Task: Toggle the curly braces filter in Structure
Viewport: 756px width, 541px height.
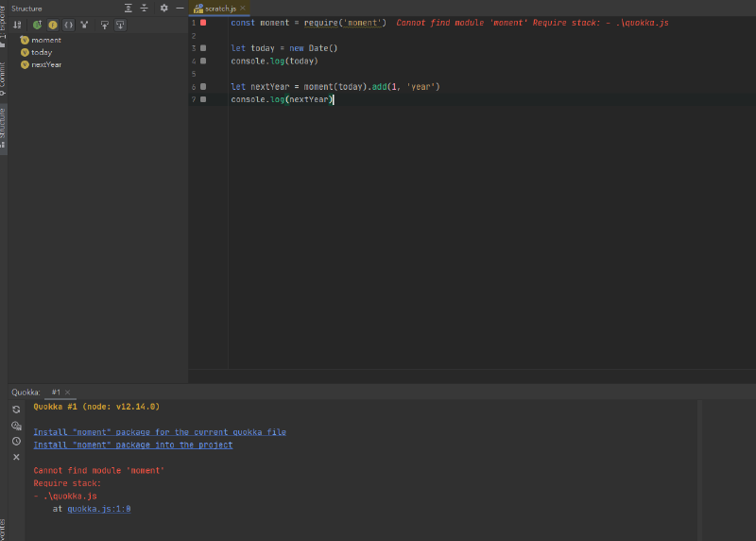Action: 68,25
